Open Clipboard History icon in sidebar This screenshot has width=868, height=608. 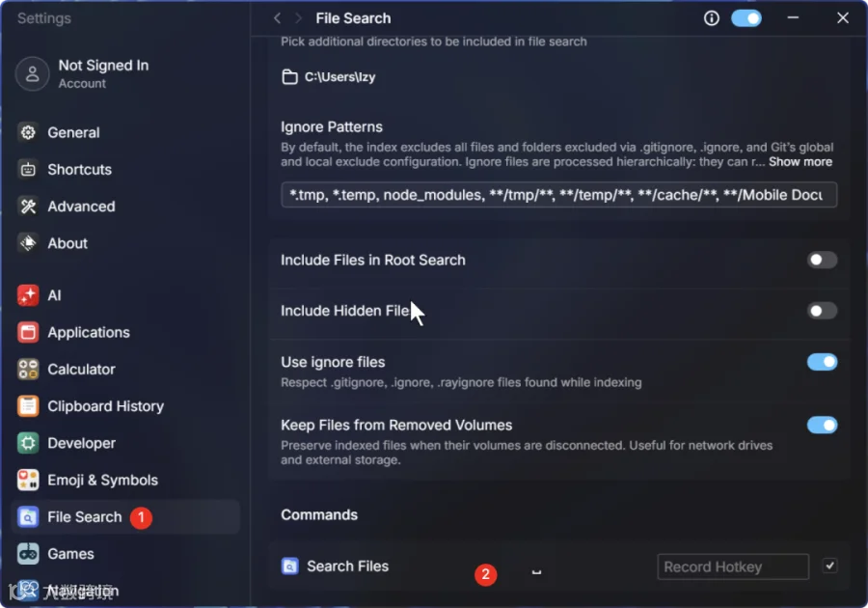point(28,406)
